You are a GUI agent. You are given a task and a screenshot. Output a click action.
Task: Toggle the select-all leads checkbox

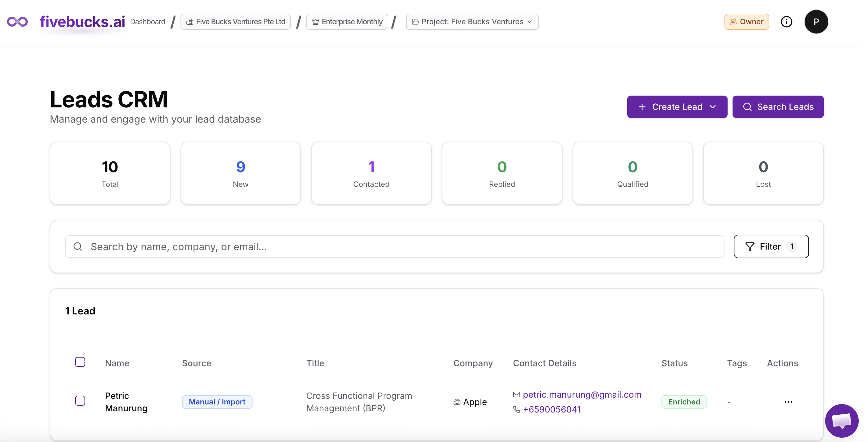pos(80,362)
